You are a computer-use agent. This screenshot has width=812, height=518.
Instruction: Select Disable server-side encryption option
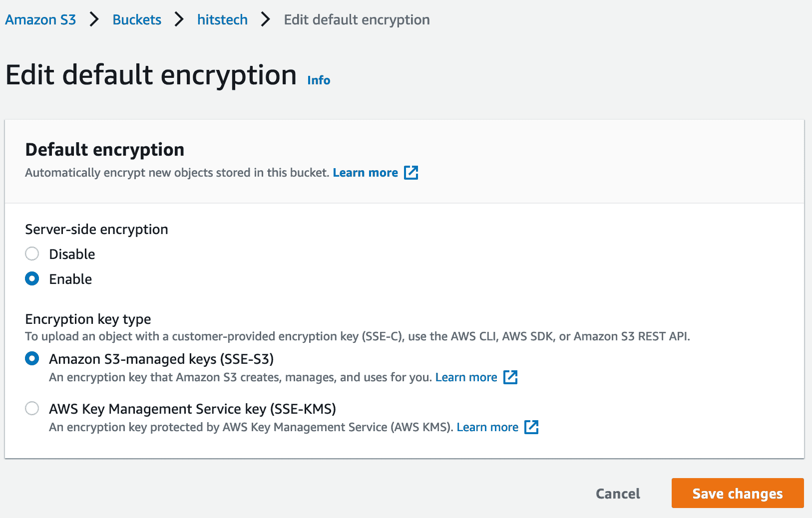pos(32,254)
